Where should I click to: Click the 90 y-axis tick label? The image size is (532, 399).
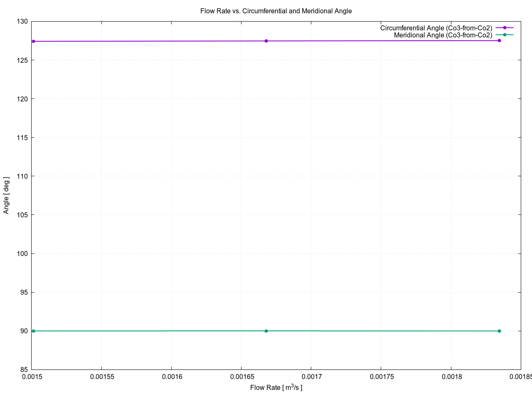tap(25, 331)
